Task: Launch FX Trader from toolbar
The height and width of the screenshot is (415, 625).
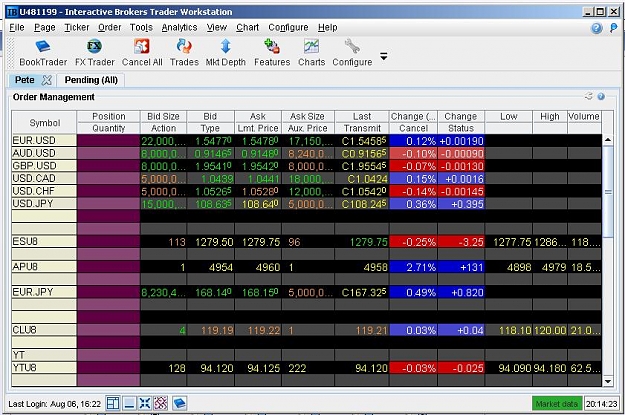Action: click(94, 53)
